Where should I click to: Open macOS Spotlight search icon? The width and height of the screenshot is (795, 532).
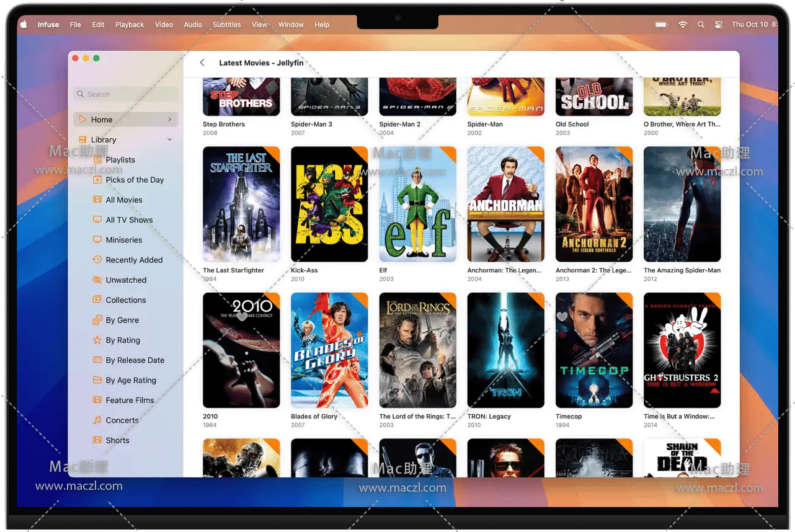tap(701, 25)
